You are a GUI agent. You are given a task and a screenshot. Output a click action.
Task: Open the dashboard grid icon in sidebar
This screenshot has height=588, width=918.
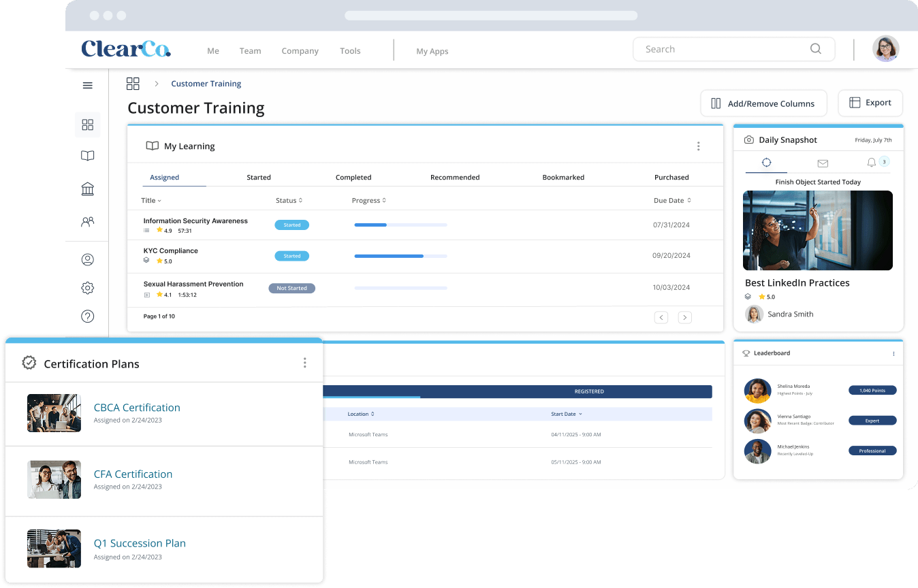pos(87,125)
